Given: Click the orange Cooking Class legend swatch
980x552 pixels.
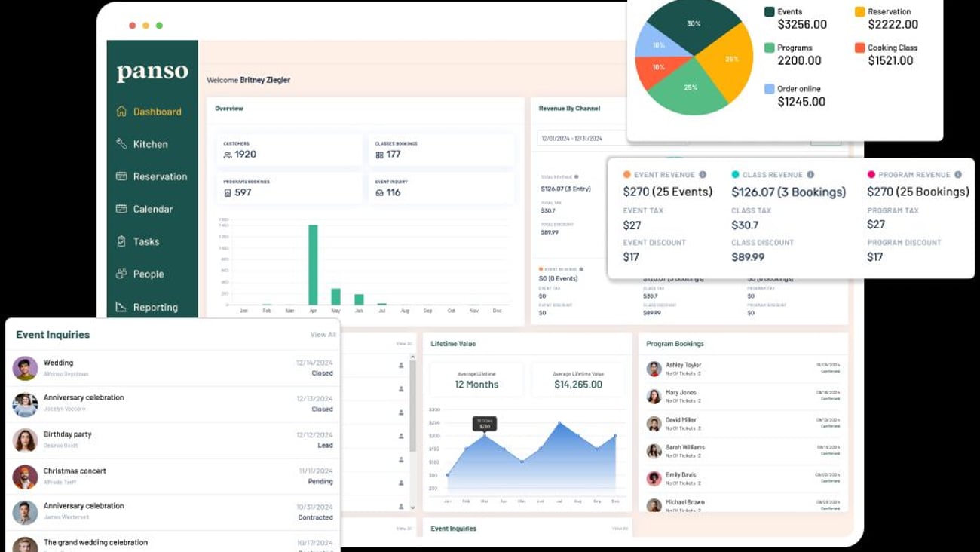Looking at the screenshot, I should point(859,48).
